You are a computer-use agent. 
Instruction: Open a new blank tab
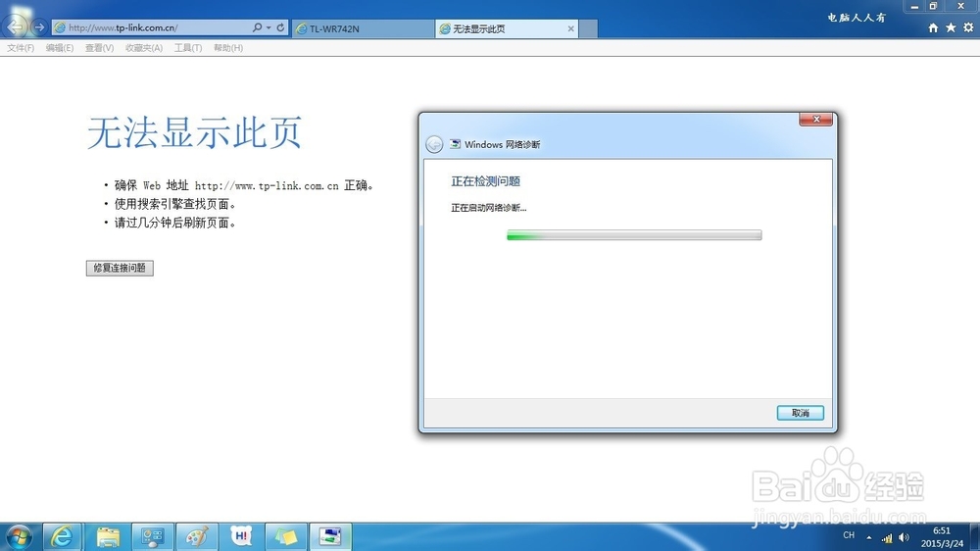588,28
